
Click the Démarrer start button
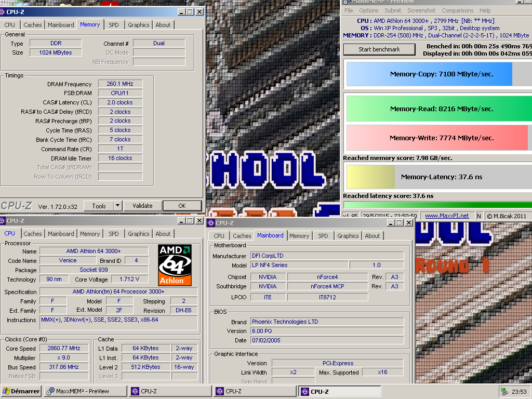pos(21,391)
